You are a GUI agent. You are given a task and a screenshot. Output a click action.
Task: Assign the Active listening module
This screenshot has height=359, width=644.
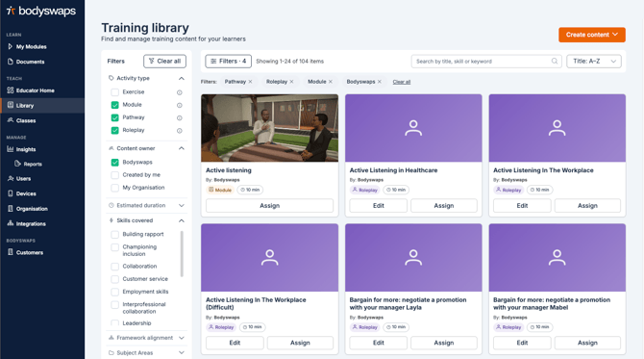269,206
